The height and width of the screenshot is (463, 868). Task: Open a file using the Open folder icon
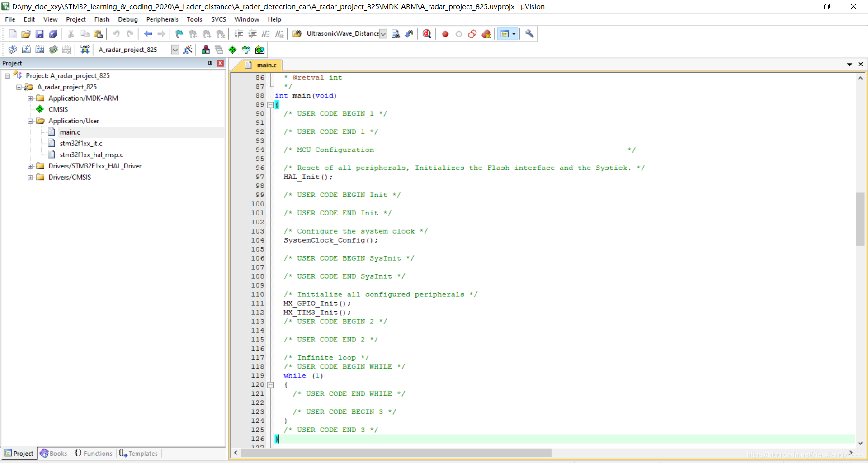point(26,34)
